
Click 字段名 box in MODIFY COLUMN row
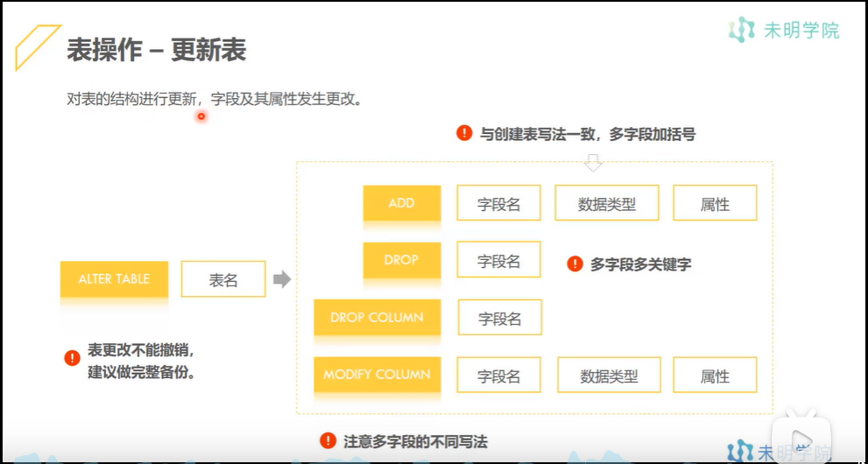click(498, 375)
